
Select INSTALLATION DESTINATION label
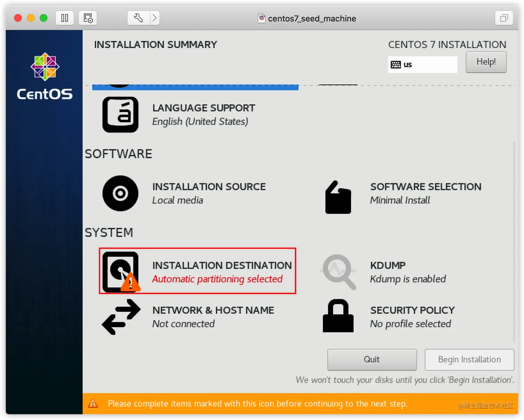coord(222,265)
